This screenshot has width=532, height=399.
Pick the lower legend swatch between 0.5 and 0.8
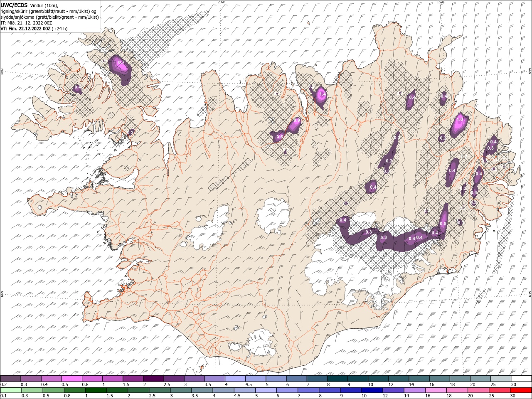(54, 390)
